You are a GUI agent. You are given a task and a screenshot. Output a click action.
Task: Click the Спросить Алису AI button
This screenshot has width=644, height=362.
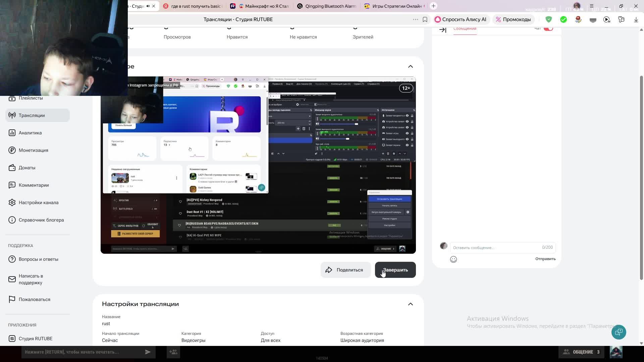(x=461, y=19)
